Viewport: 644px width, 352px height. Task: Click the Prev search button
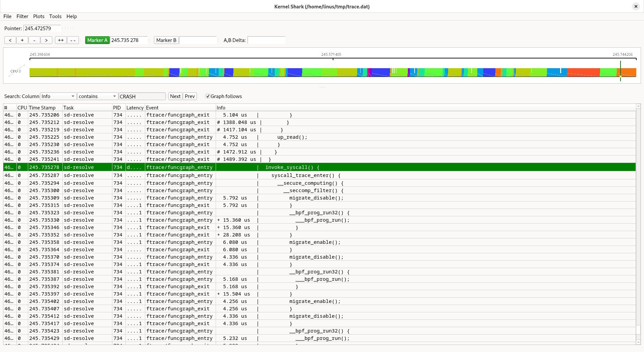[190, 96]
